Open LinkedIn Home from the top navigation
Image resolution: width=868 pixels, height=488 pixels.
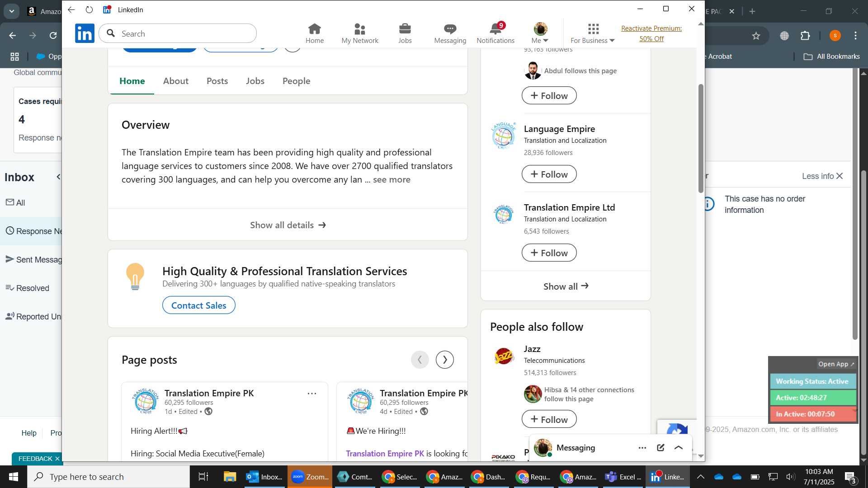314,34
